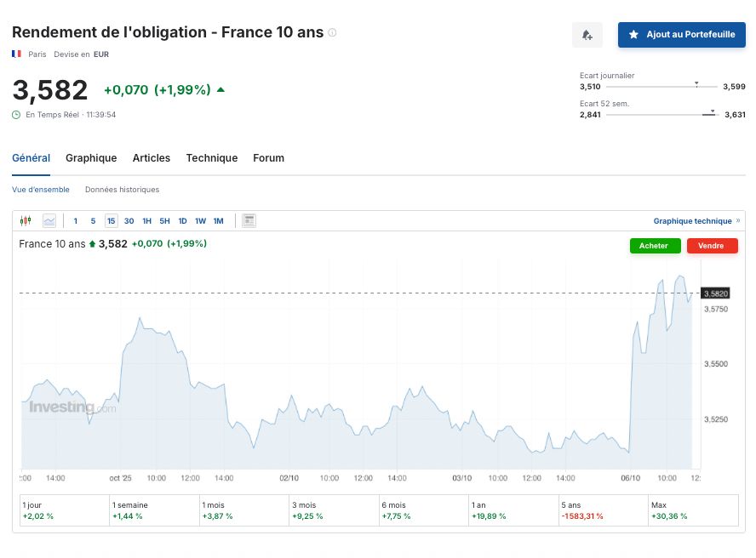Select the 5 ans performance period
The height and width of the screenshot is (558, 756).
[x=603, y=510]
